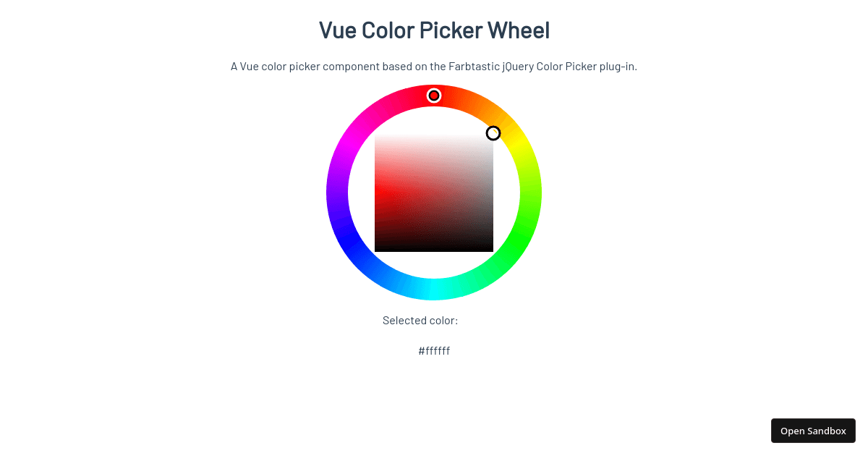Image resolution: width=868 pixels, height=456 pixels.
Task: Select cyan on the color wheel
Action: tap(434, 290)
